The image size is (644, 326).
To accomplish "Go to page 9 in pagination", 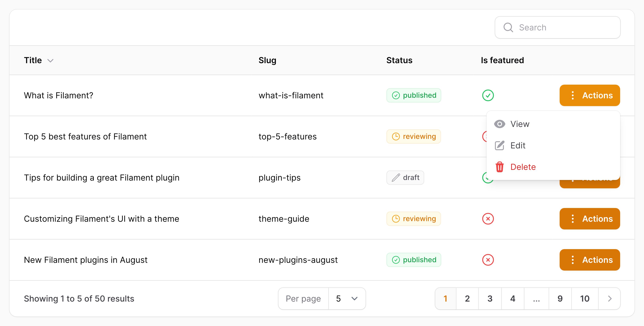I will 560,299.
